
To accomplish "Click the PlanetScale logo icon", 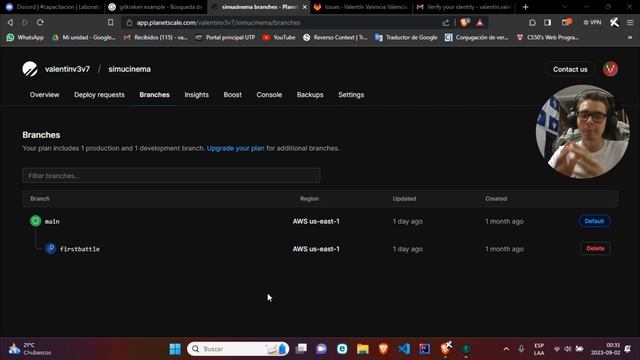I will tap(30, 69).
